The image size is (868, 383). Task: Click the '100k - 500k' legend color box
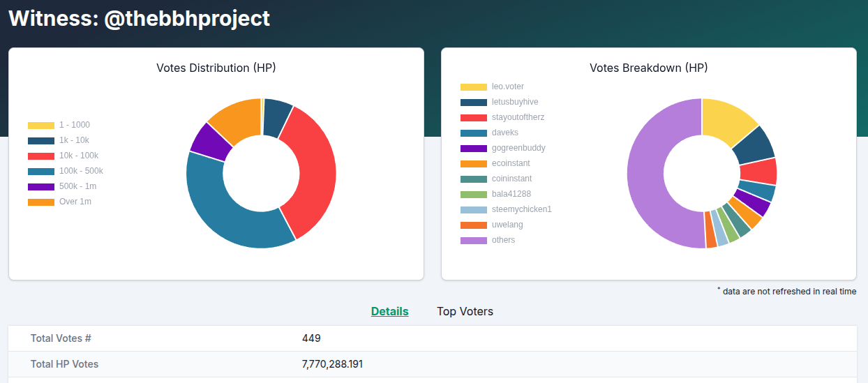coord(41,172)
